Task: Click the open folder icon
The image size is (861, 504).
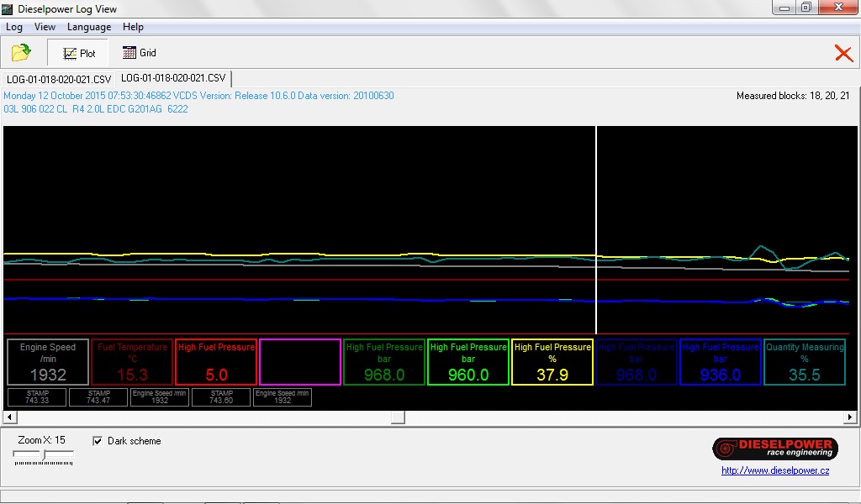Action: pyautogui.click(x=21, y=53)
